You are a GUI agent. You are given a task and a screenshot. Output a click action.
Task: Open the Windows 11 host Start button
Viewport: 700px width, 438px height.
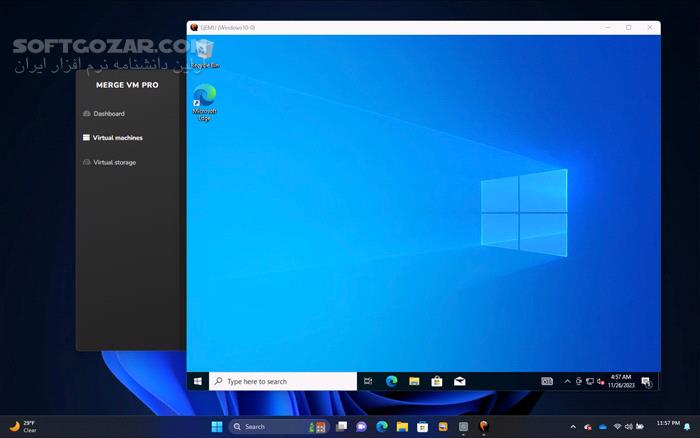[x=217, y=427]
